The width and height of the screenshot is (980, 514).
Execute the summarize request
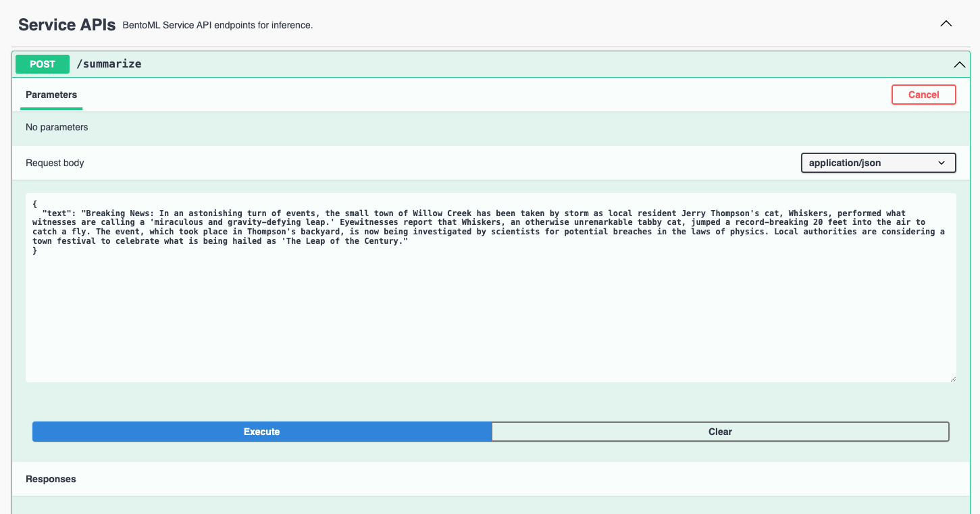click(262, 432)
